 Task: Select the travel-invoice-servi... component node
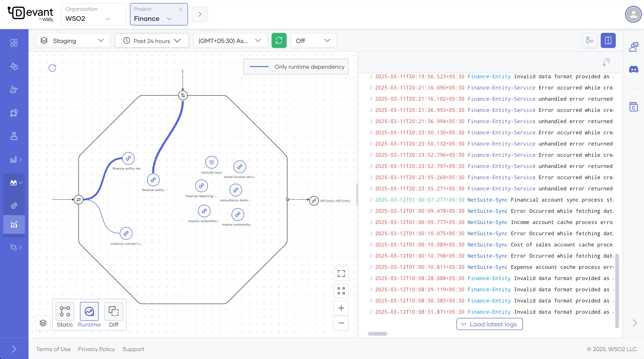point(240,167)
